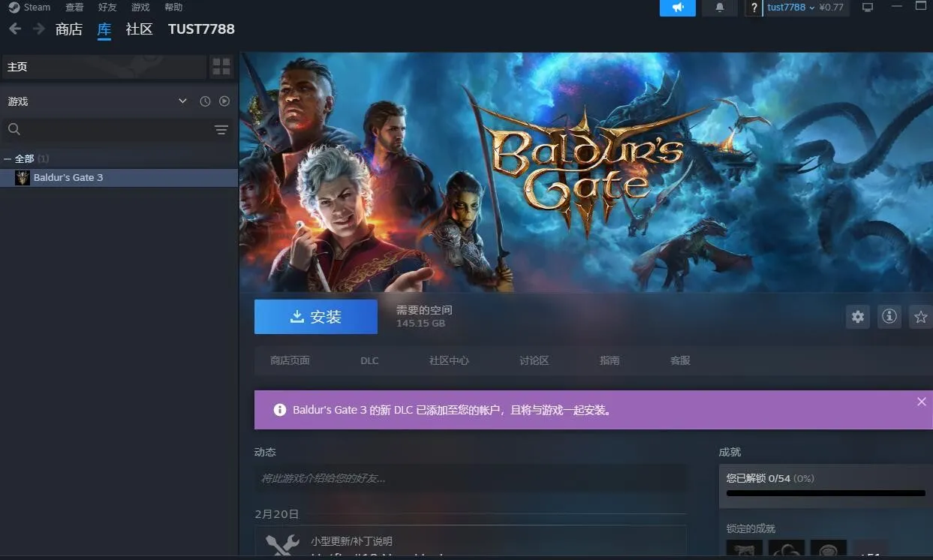Open the DLC link
Viewport: 933px width, 560px height.
tap(369, 361)
